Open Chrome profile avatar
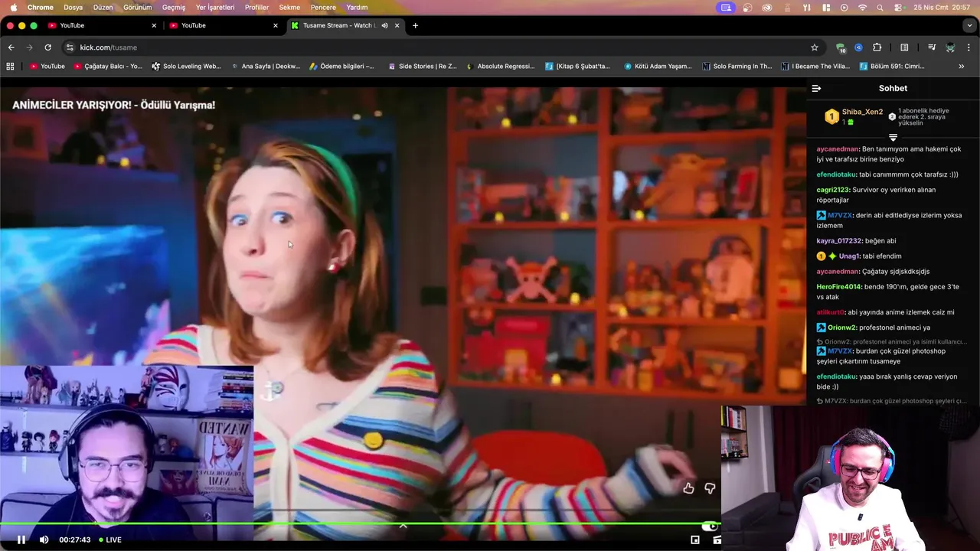 click(x=950, y=47)
